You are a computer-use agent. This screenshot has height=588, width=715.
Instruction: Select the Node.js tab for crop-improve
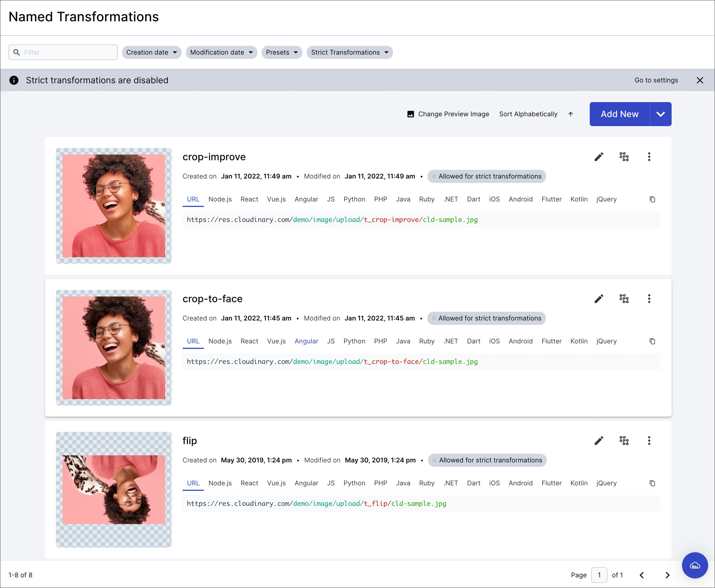click(x=220, y=199)
